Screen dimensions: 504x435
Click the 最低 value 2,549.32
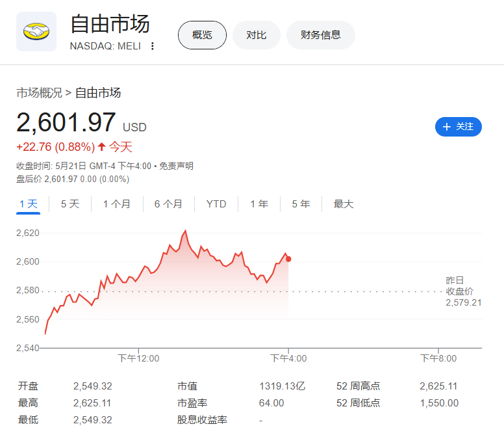93,420
